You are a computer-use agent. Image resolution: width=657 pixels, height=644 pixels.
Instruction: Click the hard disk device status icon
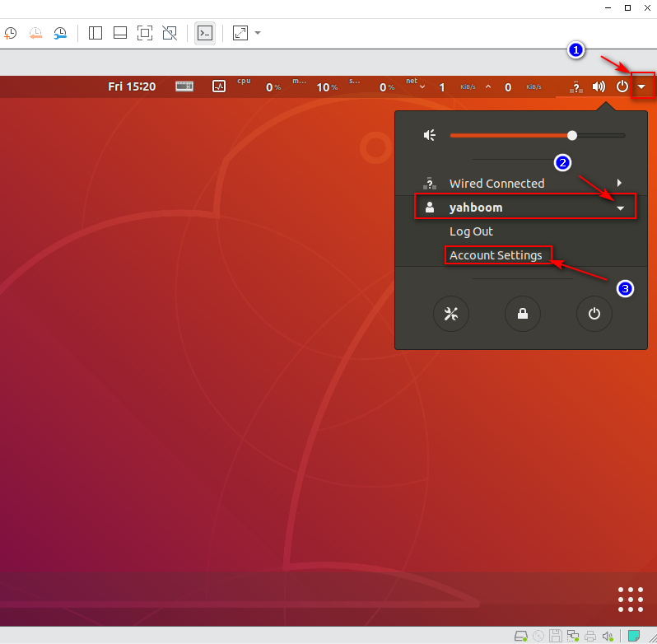click(521, 636)
